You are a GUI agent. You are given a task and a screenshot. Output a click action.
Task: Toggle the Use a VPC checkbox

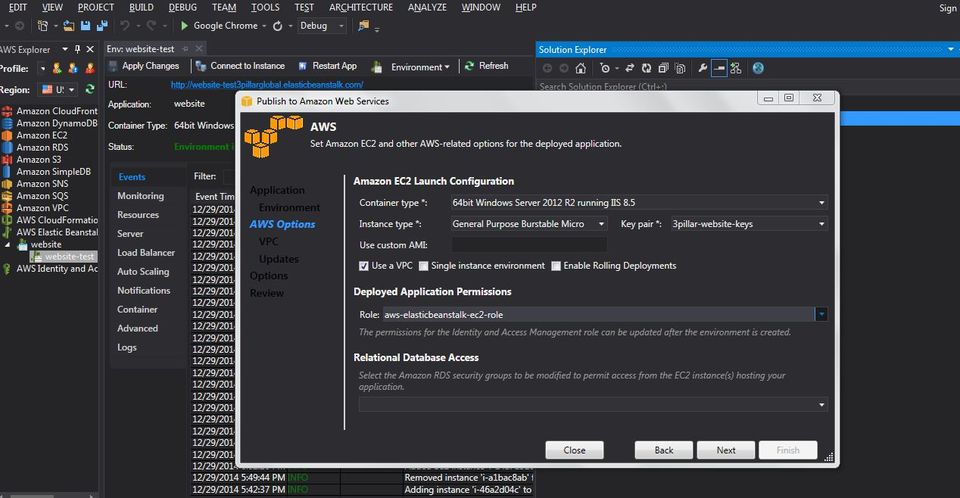pyautogui.click(x=364, y=266)
